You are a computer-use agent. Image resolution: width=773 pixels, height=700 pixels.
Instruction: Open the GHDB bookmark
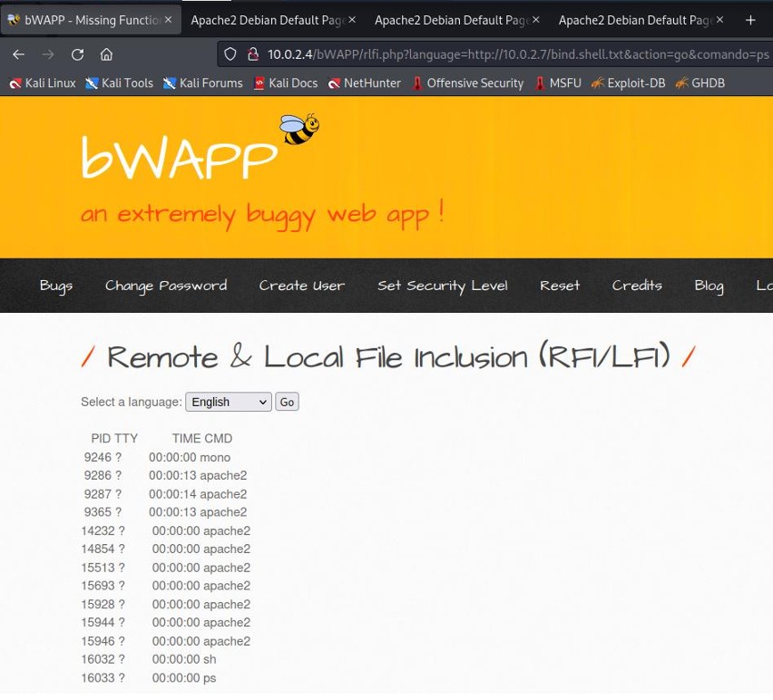coord(700,83)
